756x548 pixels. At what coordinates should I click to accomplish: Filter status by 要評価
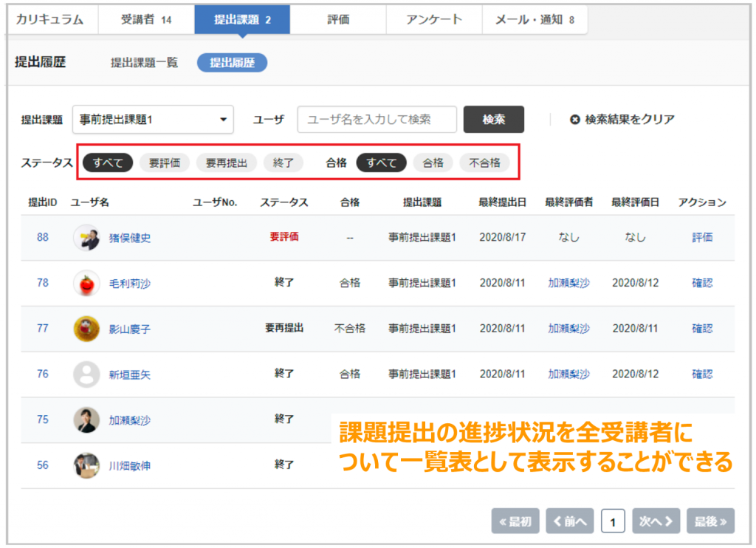tap(165, 163)
